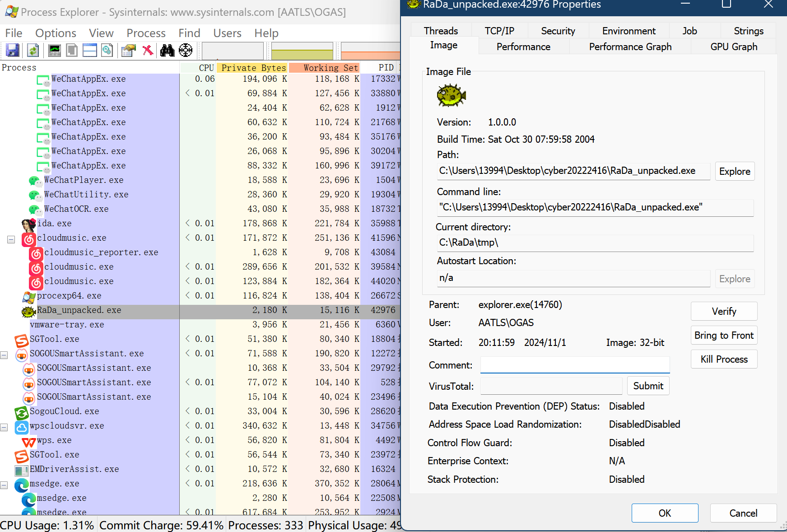Image resolution: width=787 pixels, height=532 pixels.
Task: Select the vmware-tray.exe process row
Action: tap(200, 325)
